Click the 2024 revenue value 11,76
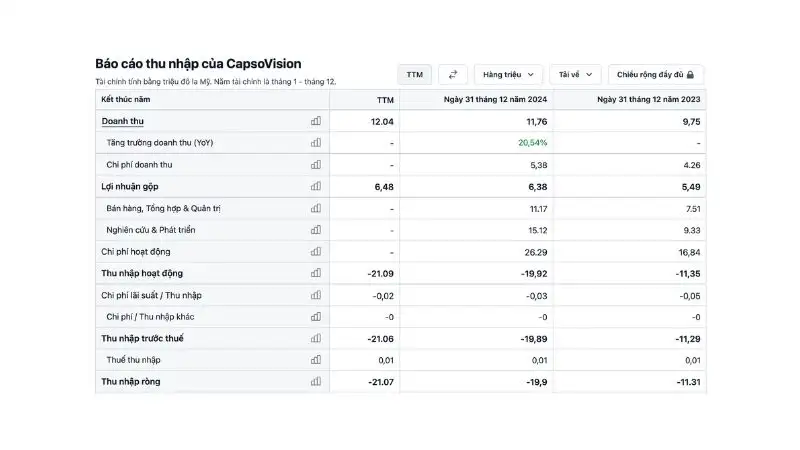 (537, 121)
